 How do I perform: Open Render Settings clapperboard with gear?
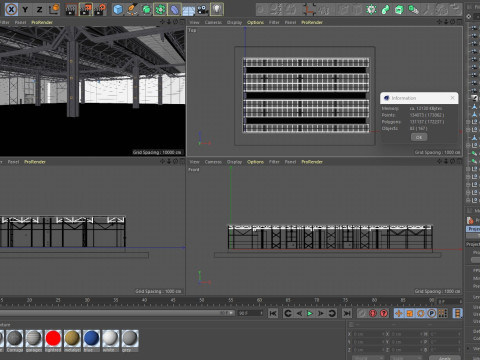[x=100, y=9]
